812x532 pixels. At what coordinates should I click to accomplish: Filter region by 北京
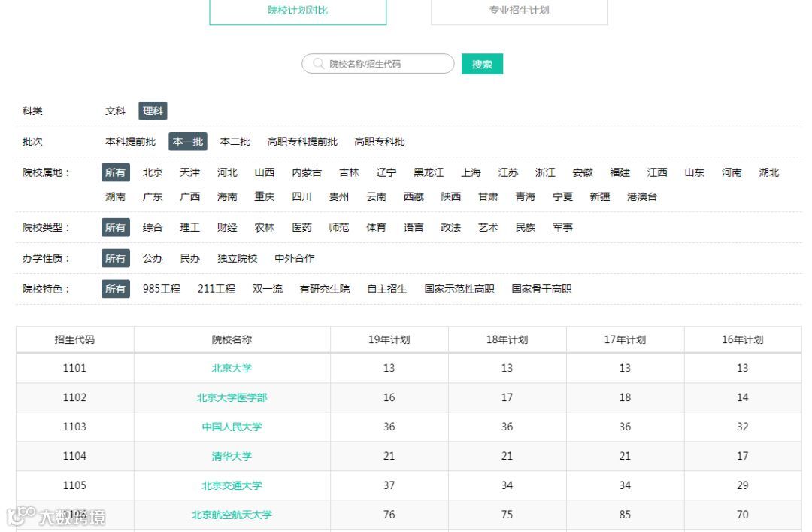click(x=153, y=172)
